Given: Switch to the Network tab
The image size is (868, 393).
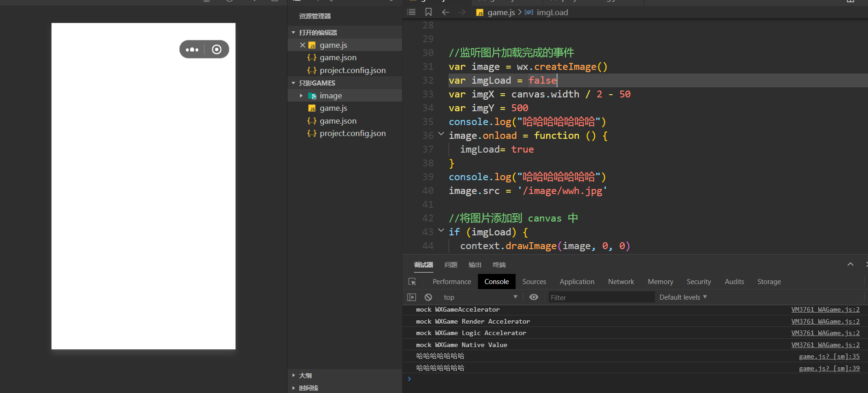Looking at the screenshot, I should tap(621, 282).
